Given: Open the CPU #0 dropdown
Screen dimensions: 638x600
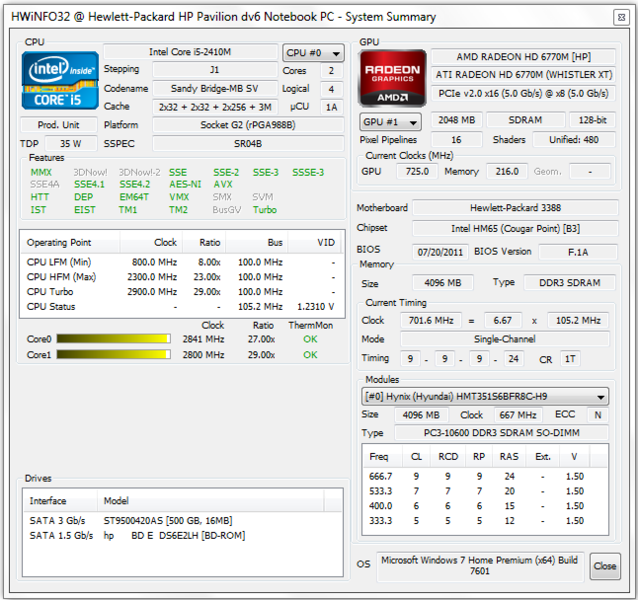Looking at the screenshot, I should point(313,53).
